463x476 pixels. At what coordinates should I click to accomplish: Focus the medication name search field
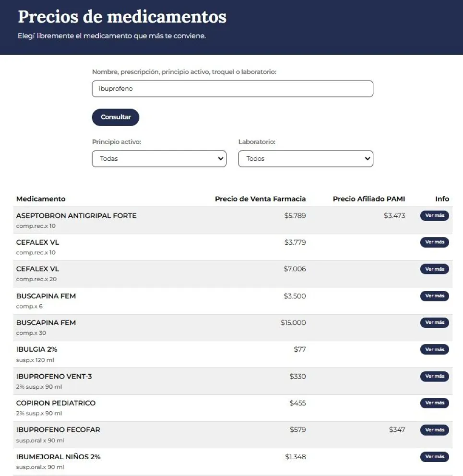[232, 89]
